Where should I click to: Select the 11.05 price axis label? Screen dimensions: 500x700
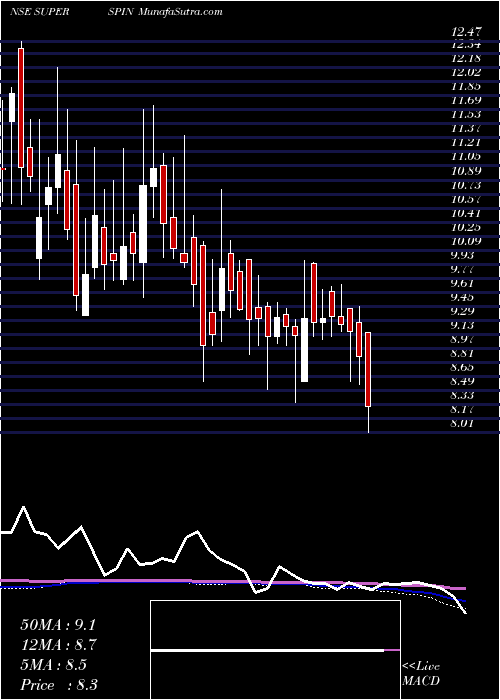(x=467, y=157)
